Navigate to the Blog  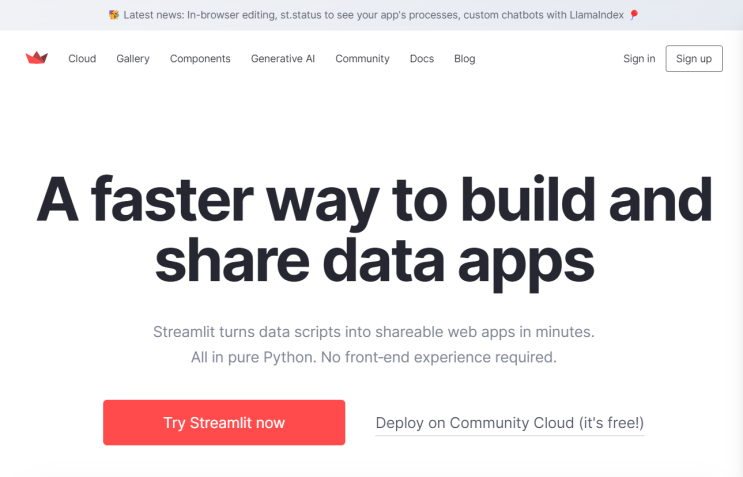[464, 59]
